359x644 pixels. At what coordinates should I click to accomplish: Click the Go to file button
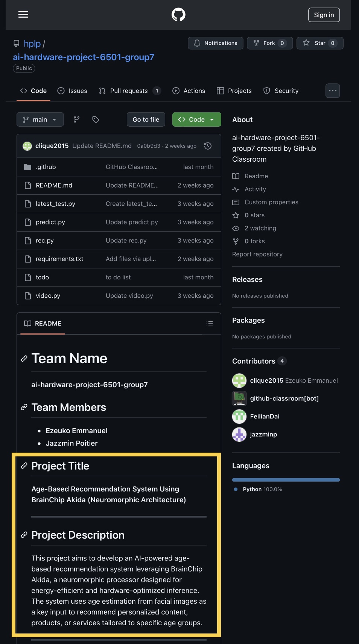(x=146, y=120)
